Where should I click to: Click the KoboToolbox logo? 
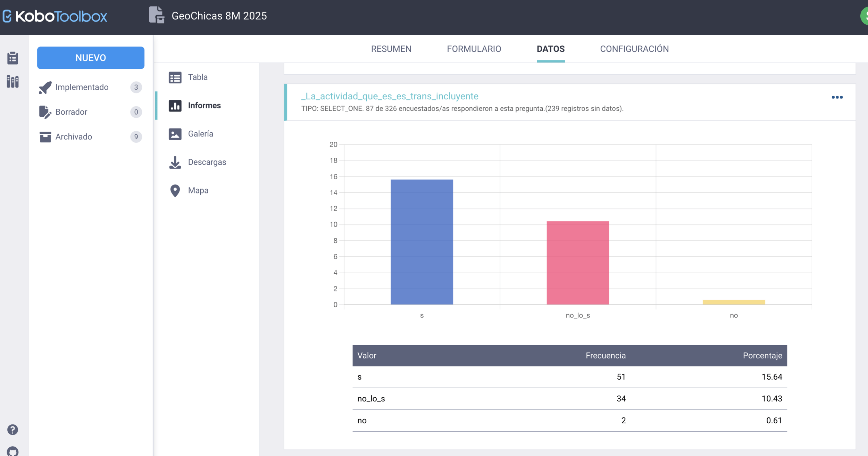click(x=55, y=16)
